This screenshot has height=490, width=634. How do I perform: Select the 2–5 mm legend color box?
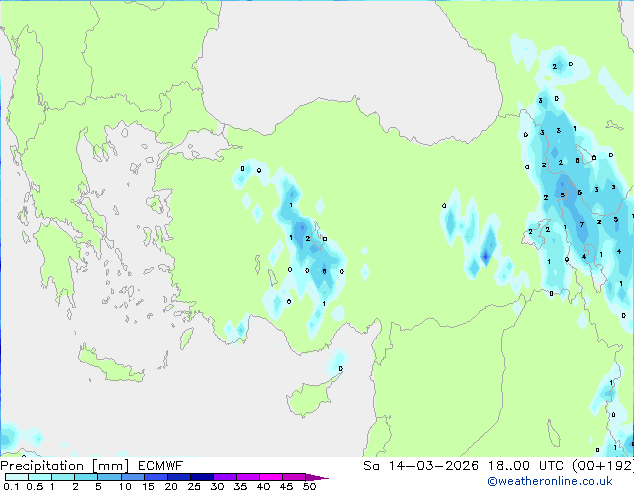pos(86,477)
